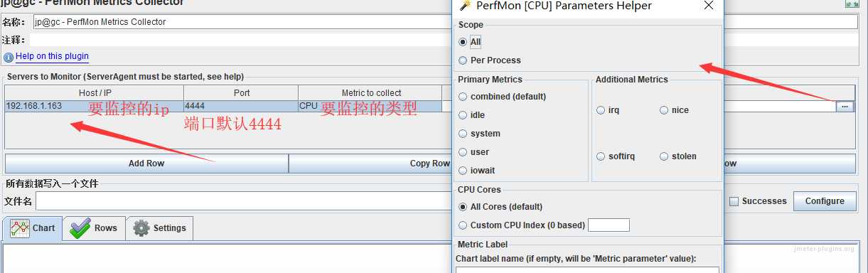
Task: Select the softirq additional metric
Action: point(601,156)
